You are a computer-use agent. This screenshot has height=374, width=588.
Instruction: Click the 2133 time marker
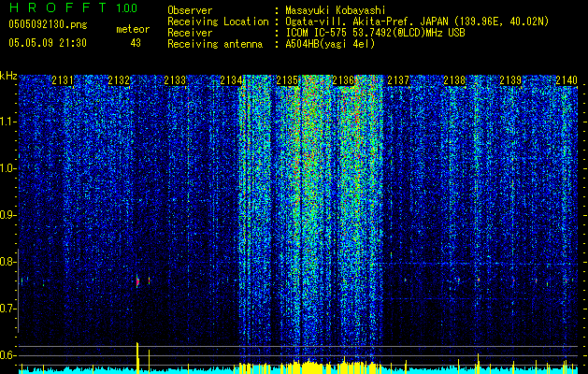[x=175, y=80]
